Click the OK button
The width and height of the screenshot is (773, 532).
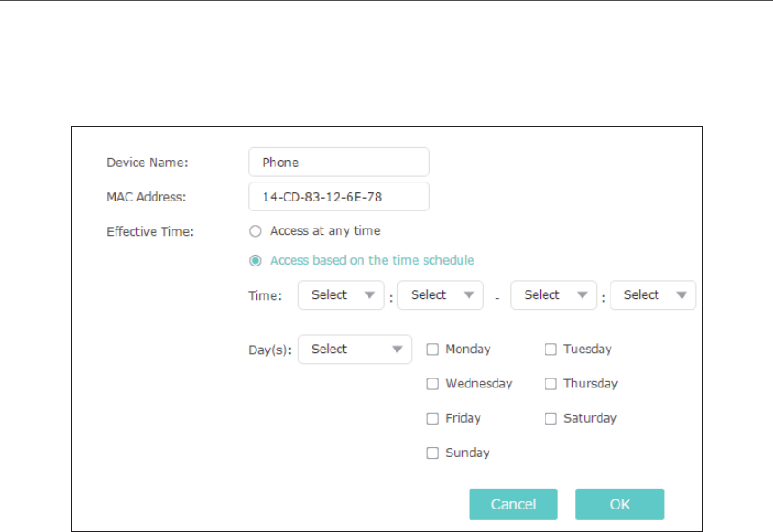coord(619,504)
